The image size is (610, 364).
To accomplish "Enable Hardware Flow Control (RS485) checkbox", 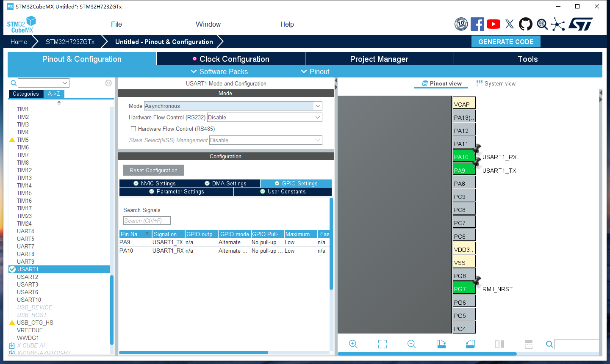I will click(x=133, y=129).
